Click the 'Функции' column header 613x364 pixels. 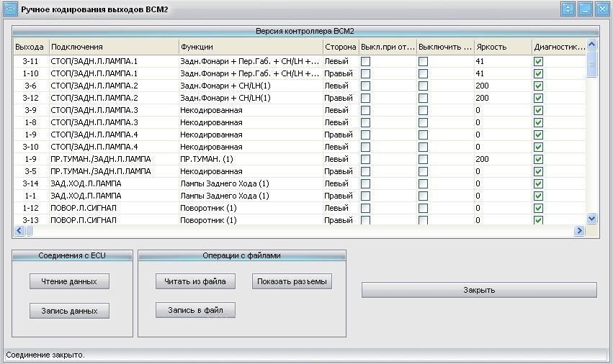pyautogui.click(x=251, y=47)
